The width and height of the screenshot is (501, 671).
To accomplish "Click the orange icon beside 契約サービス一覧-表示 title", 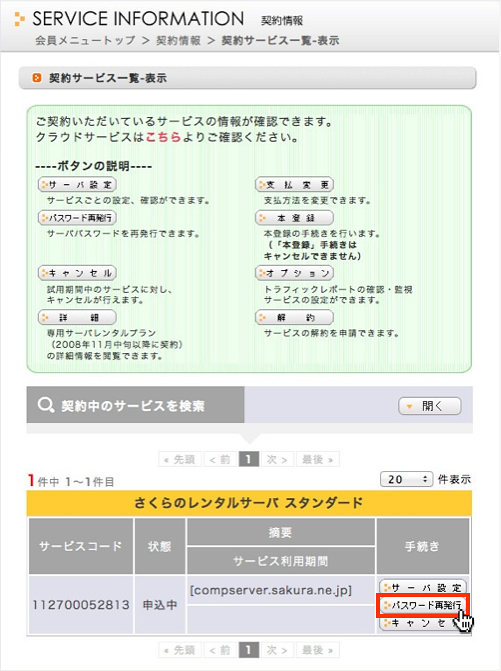I will pos(37,78).
